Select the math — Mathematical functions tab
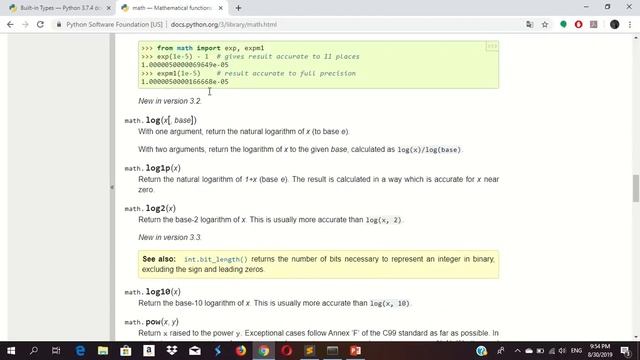 [x=171, y=8]
